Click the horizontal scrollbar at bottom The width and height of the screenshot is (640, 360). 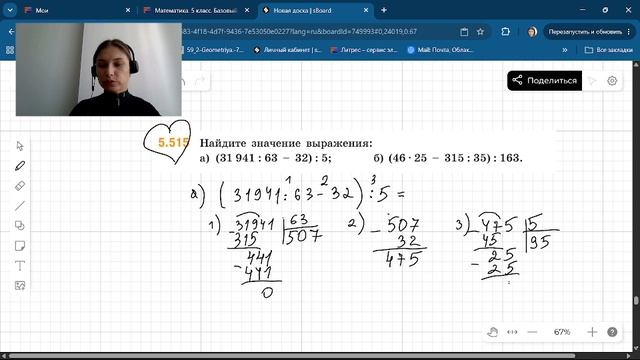292,356
